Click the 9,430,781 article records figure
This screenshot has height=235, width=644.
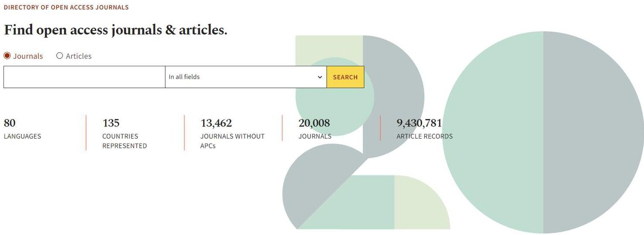[419, 123]
